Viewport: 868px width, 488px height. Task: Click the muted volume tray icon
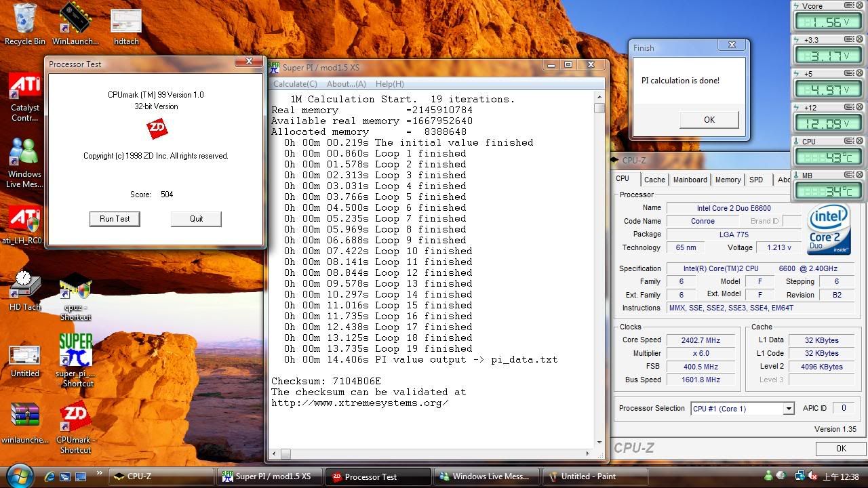click(812, 476)
